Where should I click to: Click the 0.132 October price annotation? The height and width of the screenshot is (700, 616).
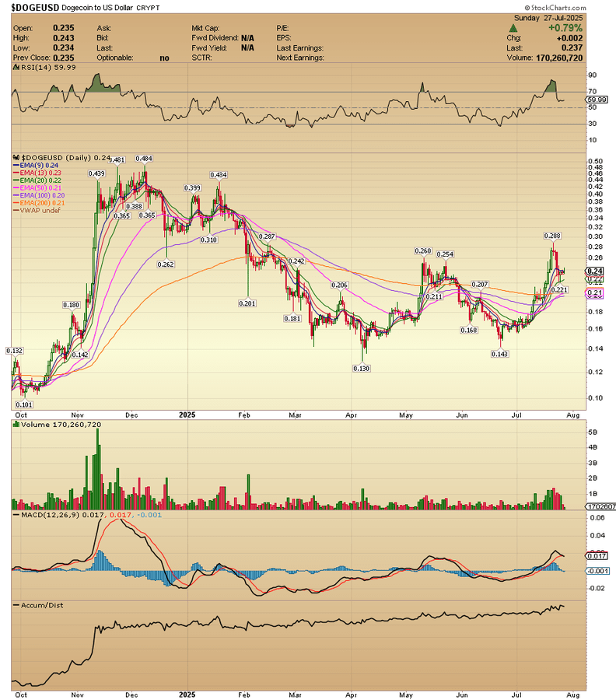tap(14, 351)
